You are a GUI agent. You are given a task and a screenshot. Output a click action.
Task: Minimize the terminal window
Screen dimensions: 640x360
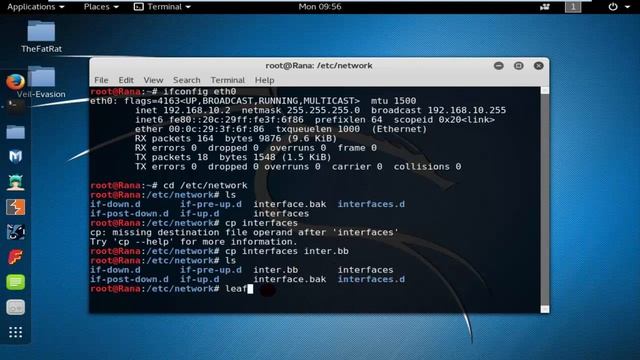[499, 65]
